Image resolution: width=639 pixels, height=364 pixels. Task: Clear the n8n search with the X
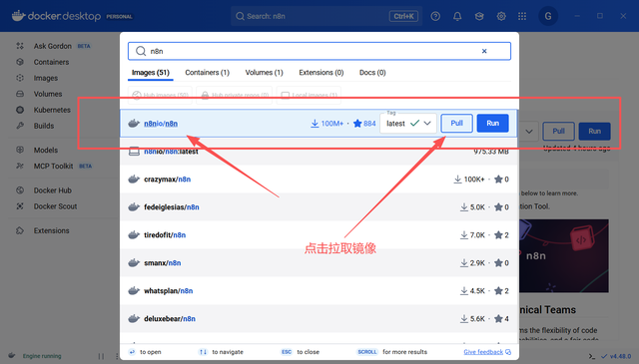point(484,51)
